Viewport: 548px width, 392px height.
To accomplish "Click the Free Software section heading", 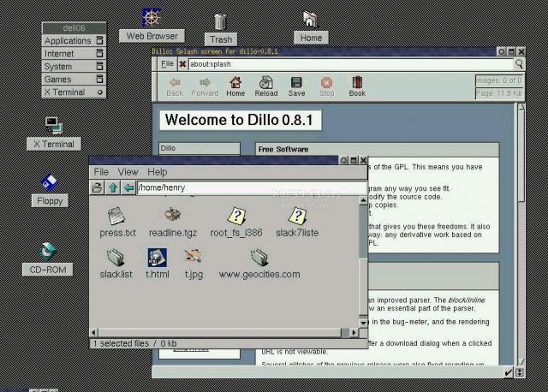I will pyautogui.click(x=283, y=150).
